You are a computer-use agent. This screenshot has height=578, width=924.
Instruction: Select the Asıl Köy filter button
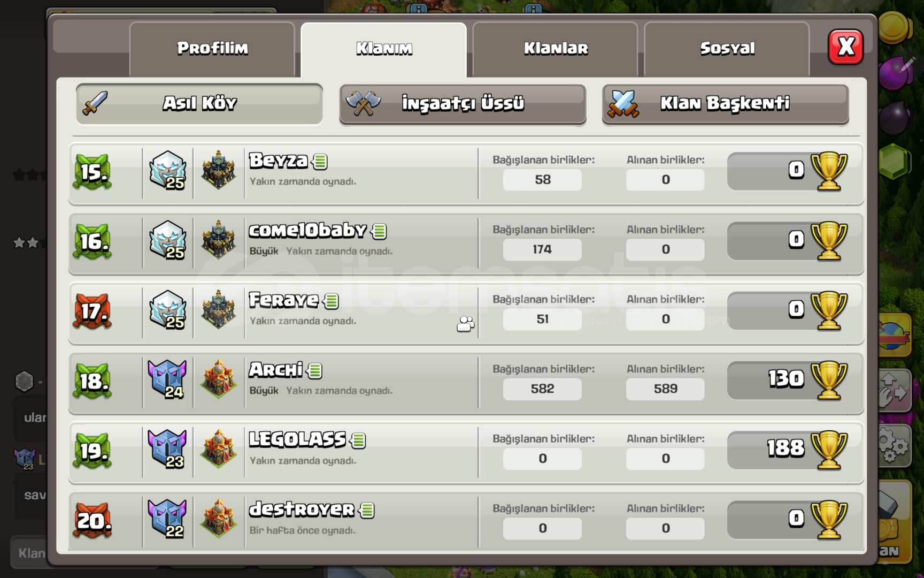(199, 104)
